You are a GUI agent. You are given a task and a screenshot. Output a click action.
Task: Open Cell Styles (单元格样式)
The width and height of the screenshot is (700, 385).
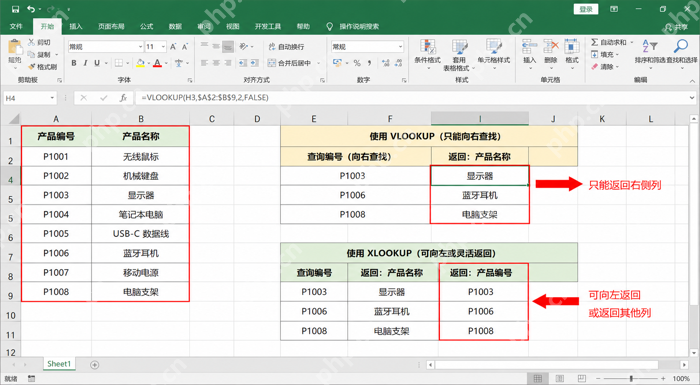(493, 55)
